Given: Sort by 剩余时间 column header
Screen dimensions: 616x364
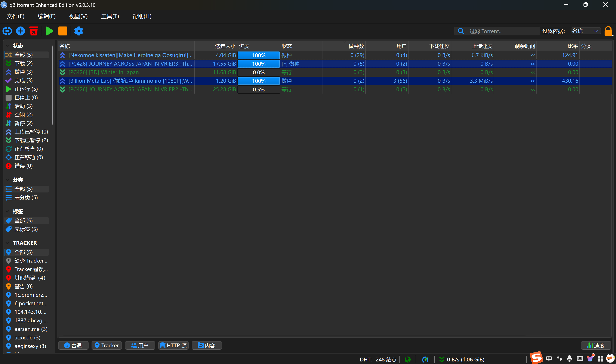Looking at the screenshot, I should point(515,46).
